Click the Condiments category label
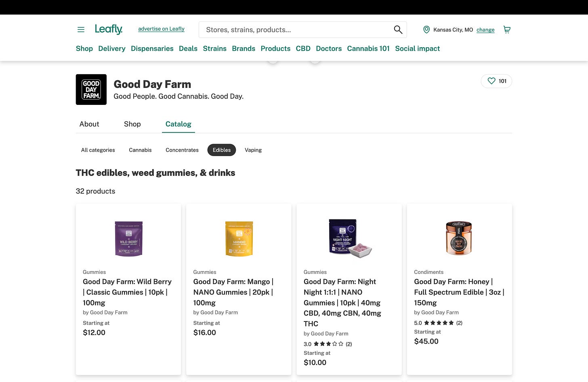Image resolution: width=588 pixels, height=382 pixels. 428,272
